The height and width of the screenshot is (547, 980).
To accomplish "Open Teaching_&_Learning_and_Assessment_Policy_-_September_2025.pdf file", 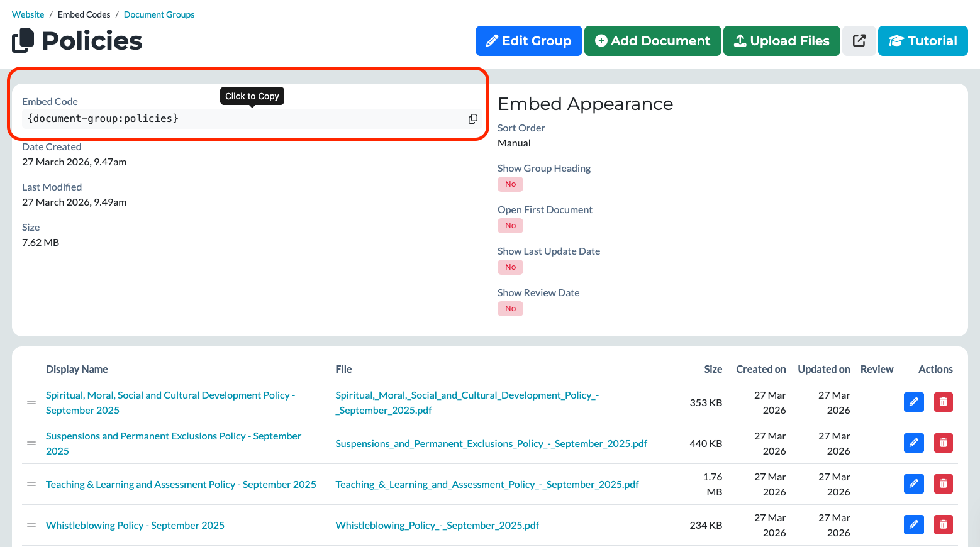I will point(487,484).
